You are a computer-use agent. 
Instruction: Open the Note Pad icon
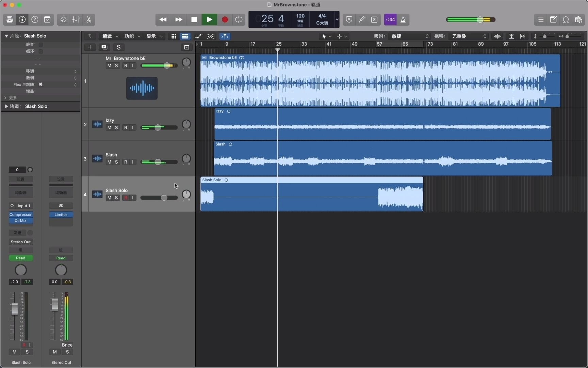click(x=553, y=19)
